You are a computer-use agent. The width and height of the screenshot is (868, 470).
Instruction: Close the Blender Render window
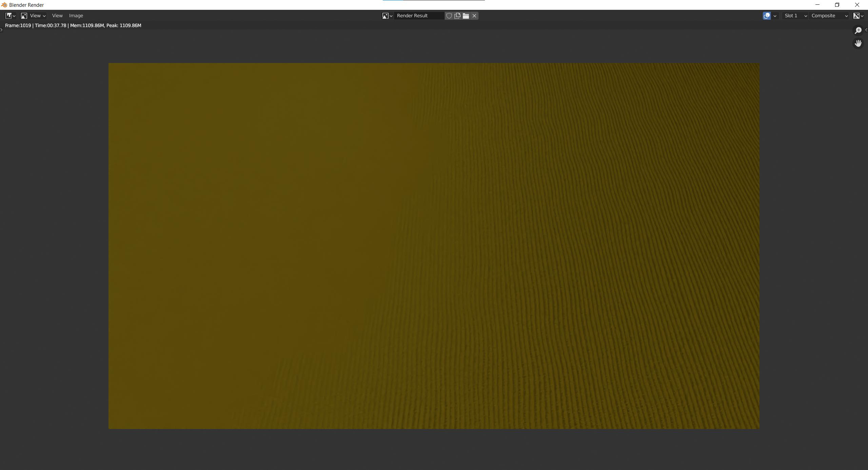[857, 5]
